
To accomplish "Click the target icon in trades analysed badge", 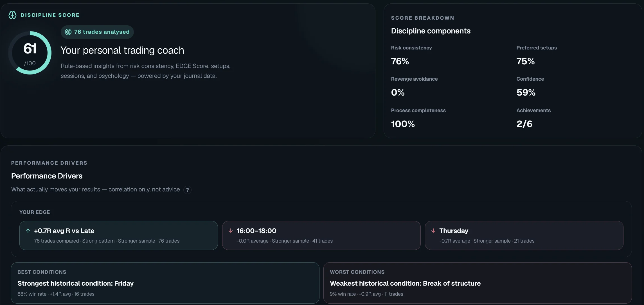I will click(x=68, y=32).
